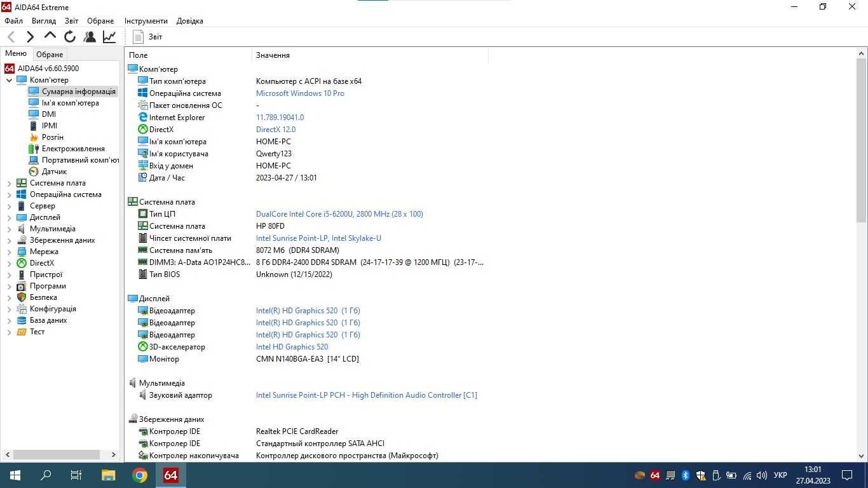Image resolution: width=868 pixels, height=488 pixels.
Task: Open the Довідка menu
Action: coord(190,21)
